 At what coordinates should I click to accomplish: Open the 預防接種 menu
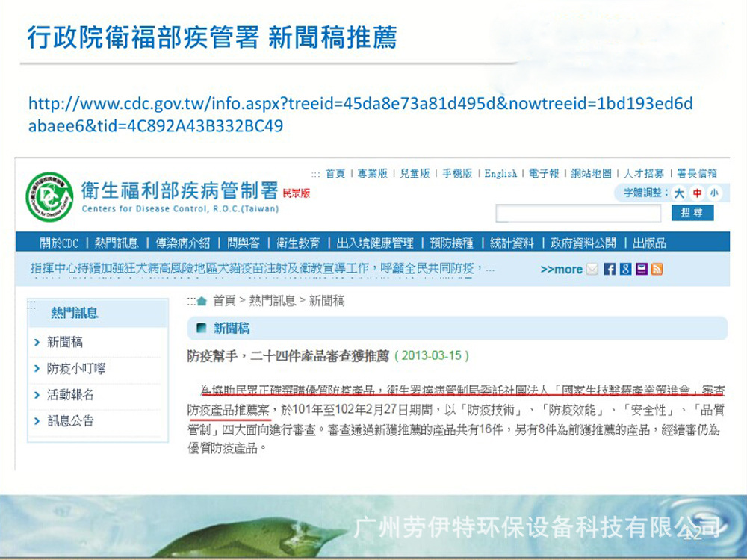451,243
